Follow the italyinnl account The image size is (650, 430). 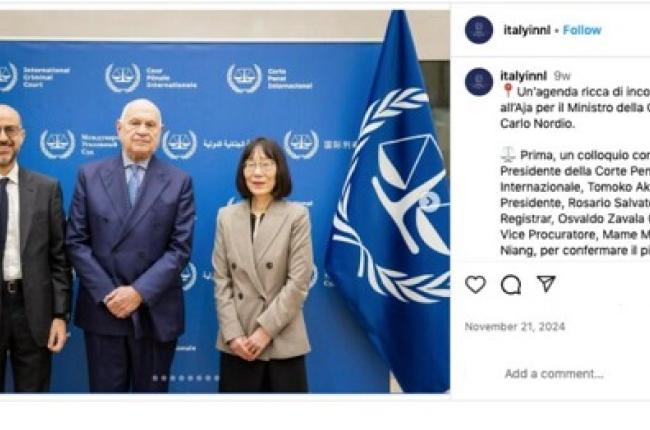(582, 30)
